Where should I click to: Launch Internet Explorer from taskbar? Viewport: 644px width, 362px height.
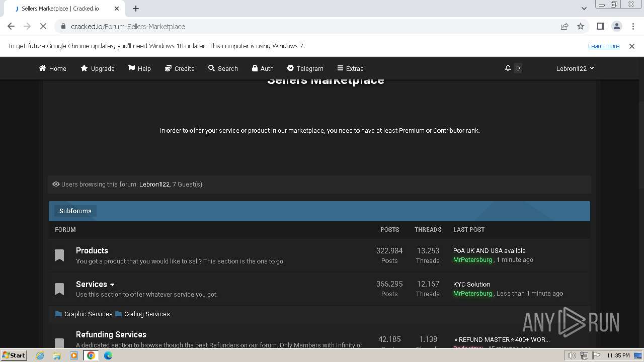click(40, 355)
